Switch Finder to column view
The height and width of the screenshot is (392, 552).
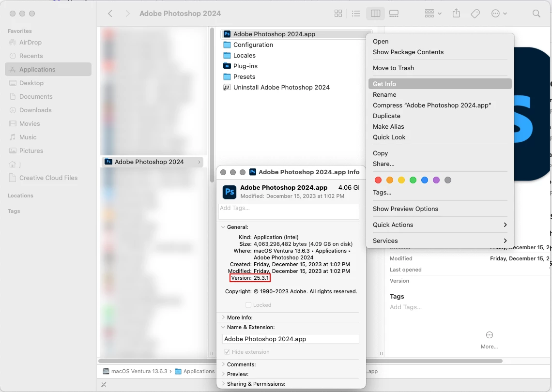tap(375, 14)
